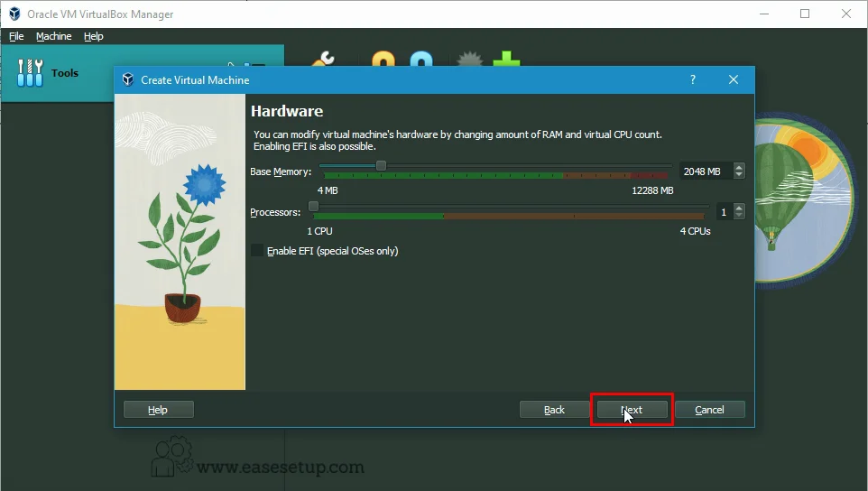Increase Base Memory with the up arrow
868x491 pixels.
(x=739, y=167)
